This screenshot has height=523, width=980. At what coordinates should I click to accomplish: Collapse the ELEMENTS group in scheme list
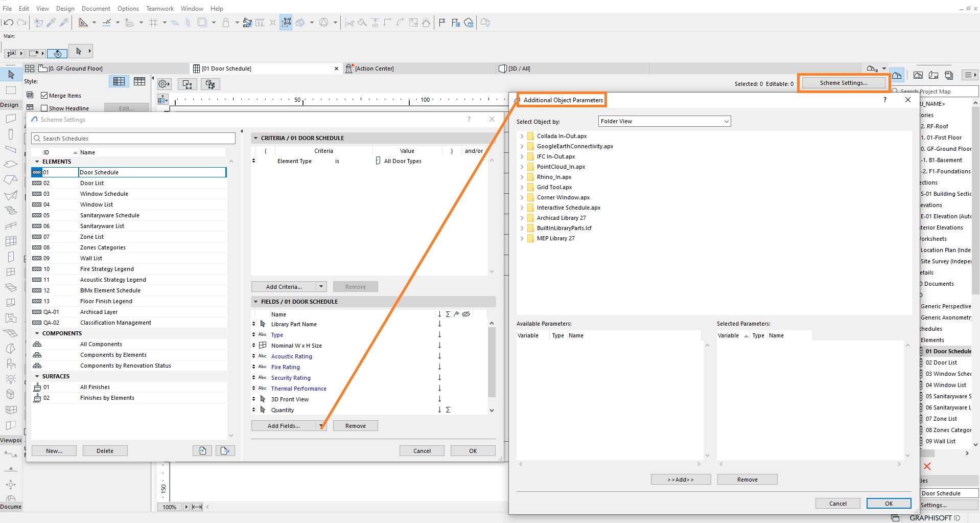[x=37, y=162]
